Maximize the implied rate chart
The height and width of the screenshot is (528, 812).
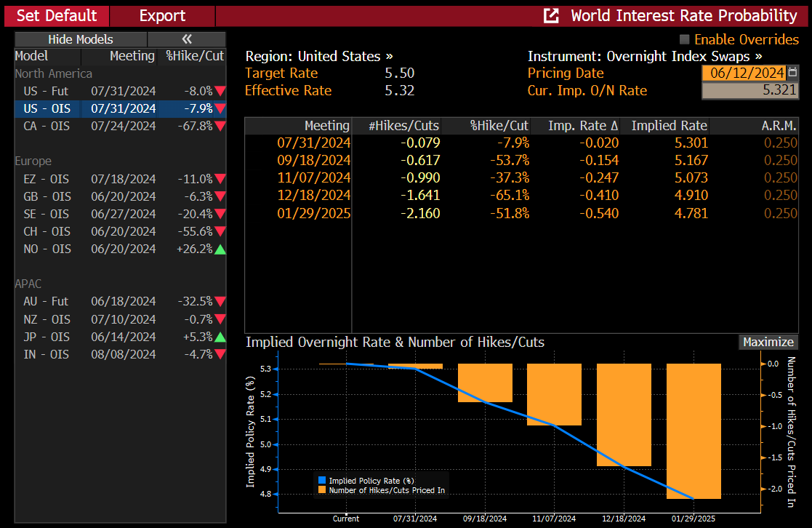(x=768, y=342)
